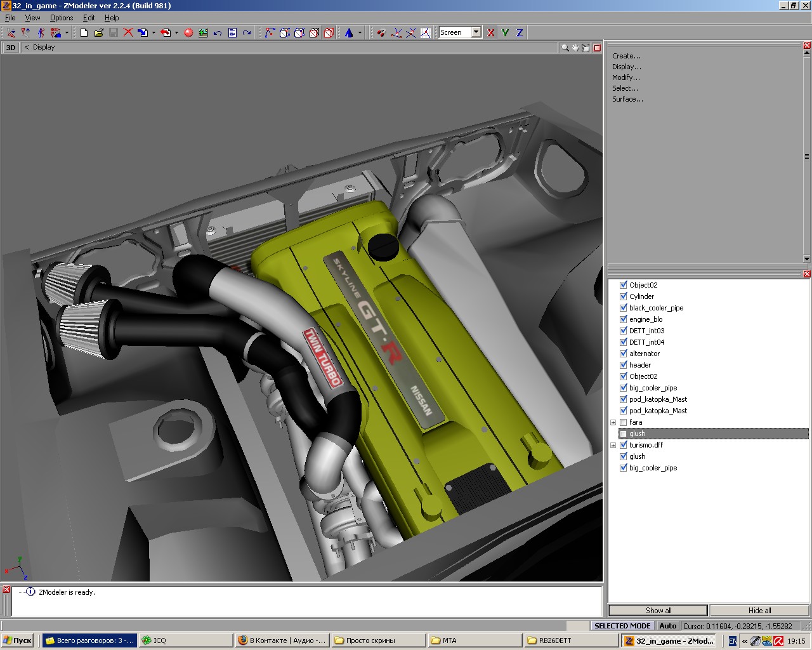The image size is (812, 650).
Task: Uncheck the header object checkbox
Action: pyautogui.click(x=624, y=365)
